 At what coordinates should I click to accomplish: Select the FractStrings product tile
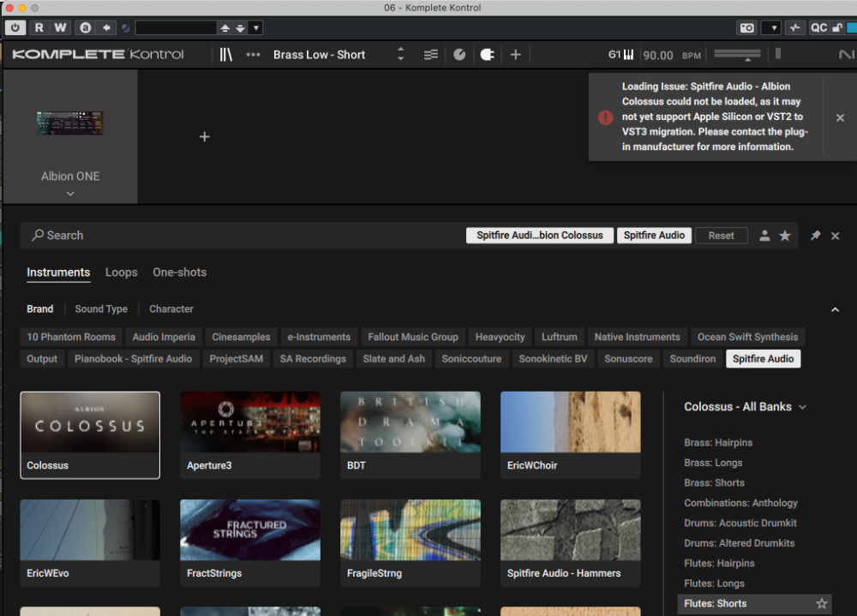(250, 543)
